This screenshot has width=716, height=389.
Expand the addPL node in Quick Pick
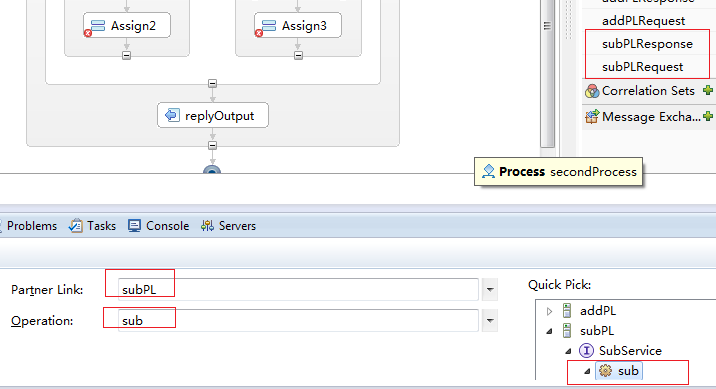(x=549, y=311)
